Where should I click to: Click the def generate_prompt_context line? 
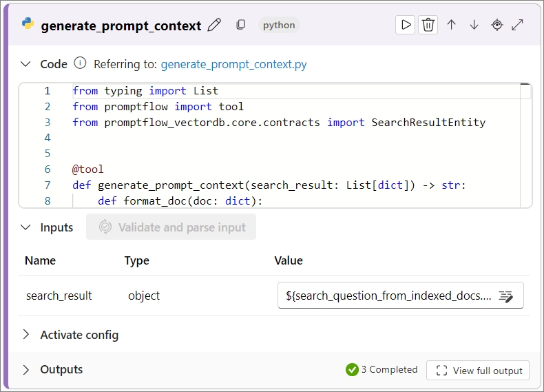(x=269, y=185)
